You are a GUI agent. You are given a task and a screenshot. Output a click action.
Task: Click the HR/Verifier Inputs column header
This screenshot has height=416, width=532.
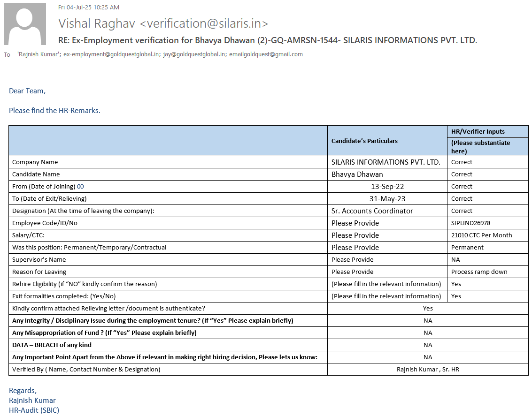tap(478, 132)
